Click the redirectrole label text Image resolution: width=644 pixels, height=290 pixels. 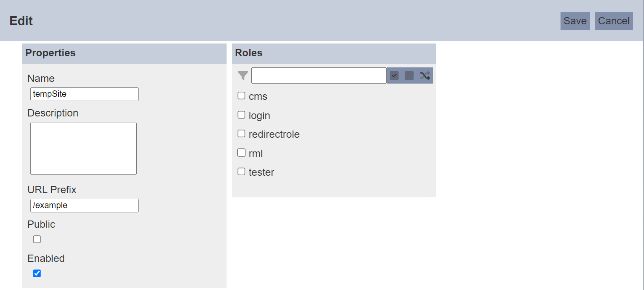point(274,134)
